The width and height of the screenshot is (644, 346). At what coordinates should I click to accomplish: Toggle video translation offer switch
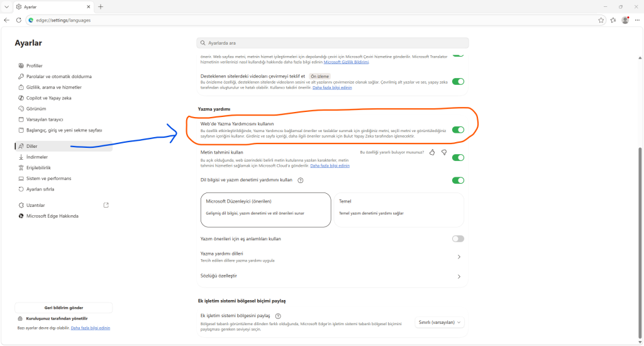(458, 81)
